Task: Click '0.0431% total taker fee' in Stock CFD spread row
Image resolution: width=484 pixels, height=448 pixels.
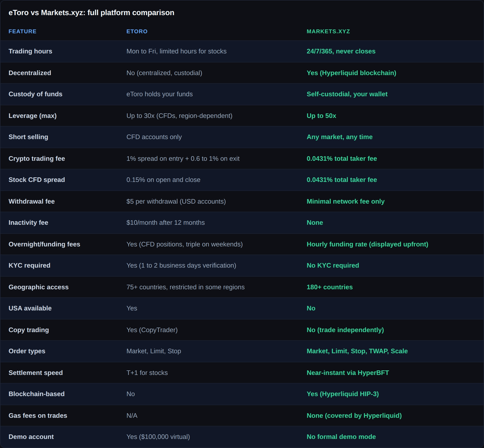Action: point(342,180)
